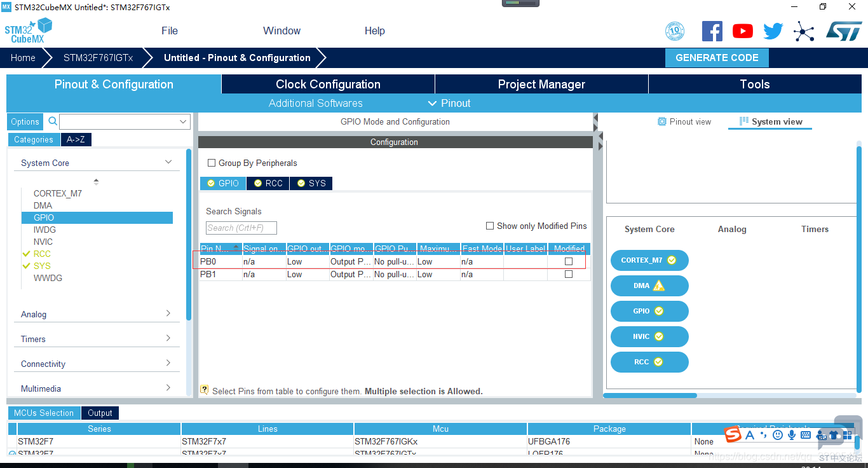Click the STM32CubeMX logo
868x468 pixels.
28,31
